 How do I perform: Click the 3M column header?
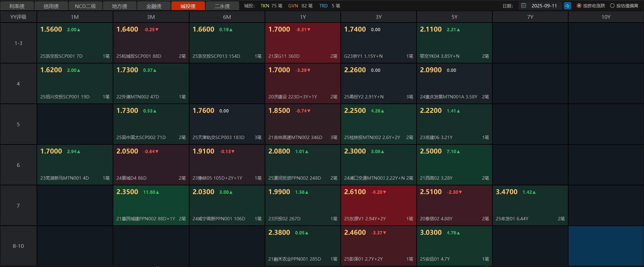pyautogui.click(x=151, y=17)
